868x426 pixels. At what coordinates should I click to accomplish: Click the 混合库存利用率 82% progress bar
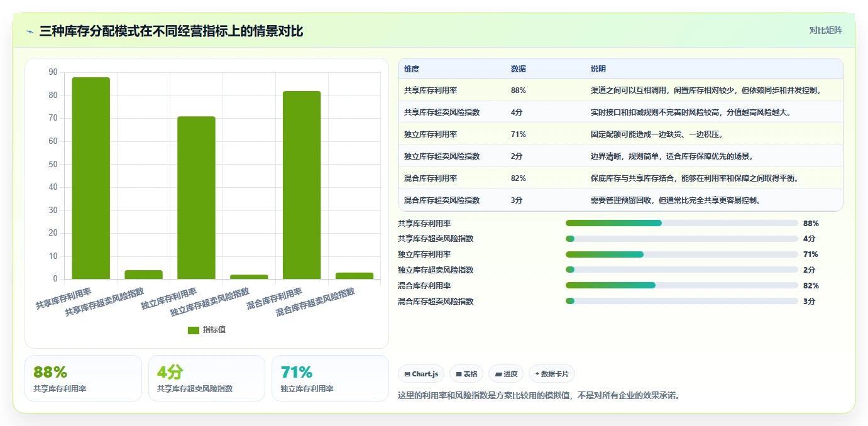point(682,285)
